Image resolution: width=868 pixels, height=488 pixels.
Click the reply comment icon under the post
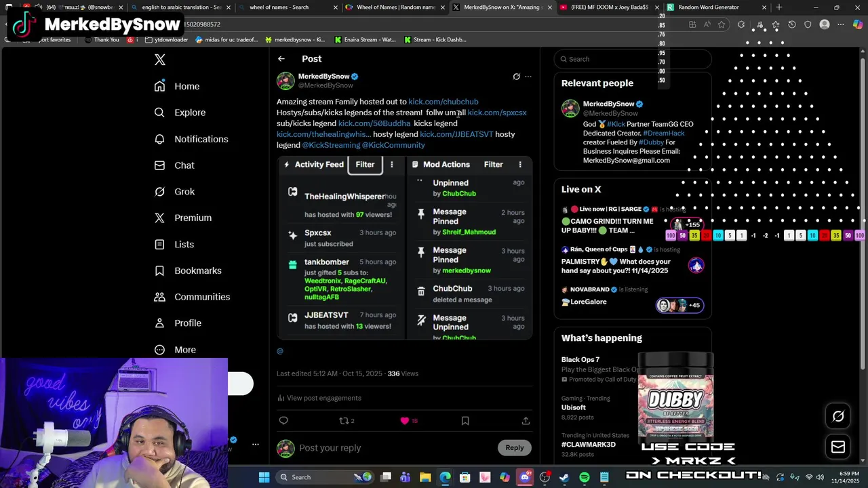click(x=283, y=421)
